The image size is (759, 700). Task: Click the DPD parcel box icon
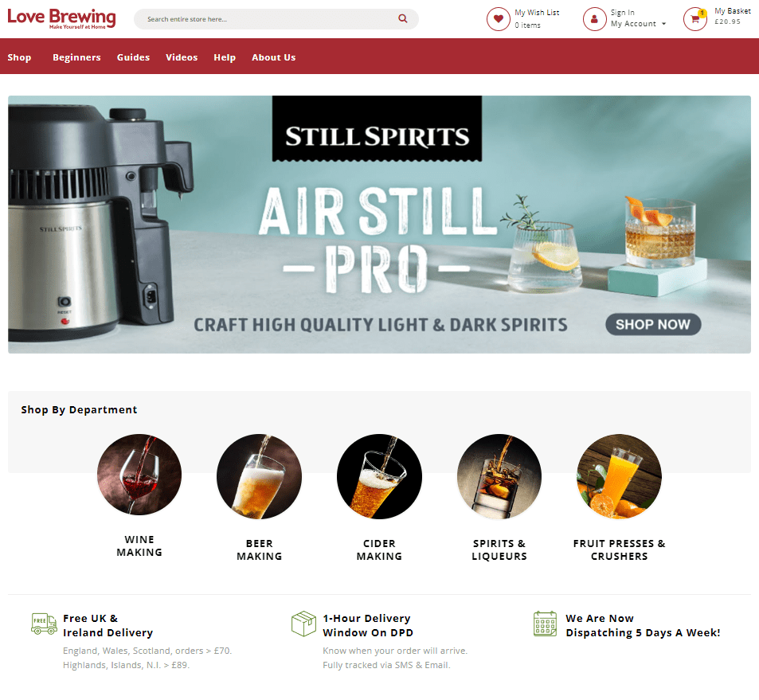click(303, 624)
